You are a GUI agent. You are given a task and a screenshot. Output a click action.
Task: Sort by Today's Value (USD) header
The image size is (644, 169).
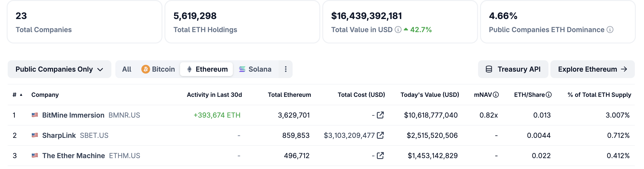pos(429,95)
